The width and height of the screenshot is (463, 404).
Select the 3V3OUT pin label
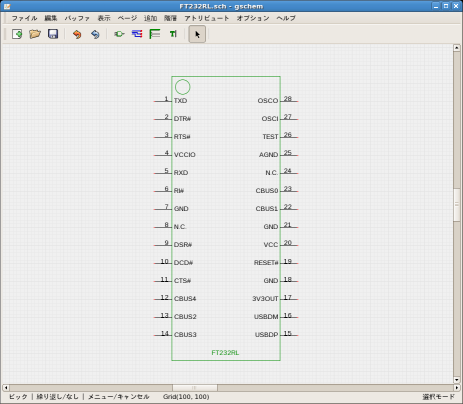(x=265, y=299)
